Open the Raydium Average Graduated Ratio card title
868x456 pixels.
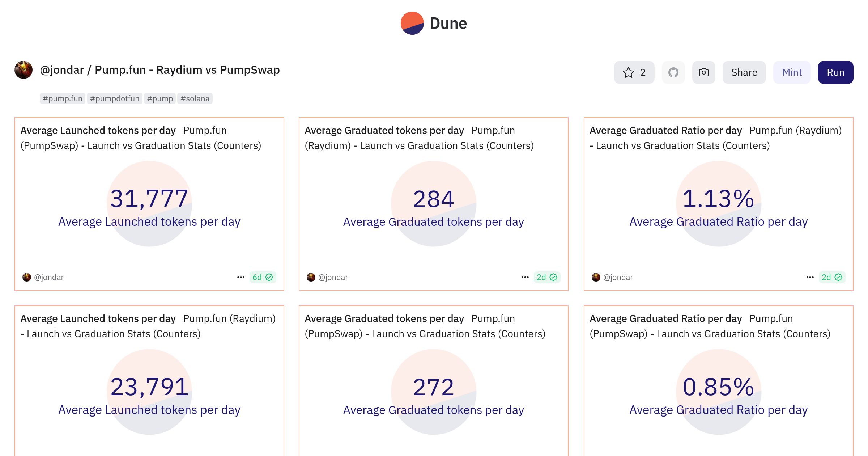pos(715,138)
